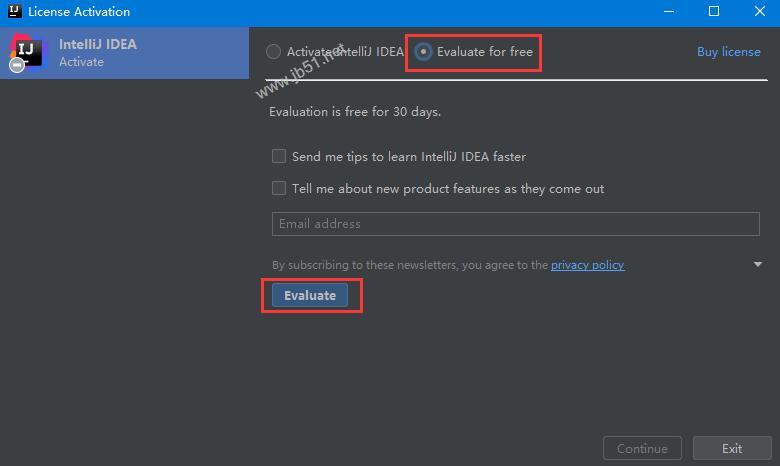Expand the newsletter options disclosure arrow

758,265
